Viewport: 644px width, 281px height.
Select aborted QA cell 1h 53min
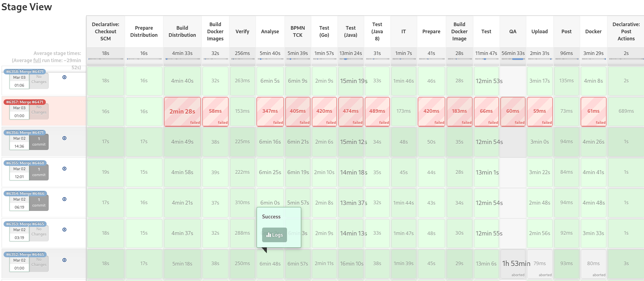click(x=513, y=264)
